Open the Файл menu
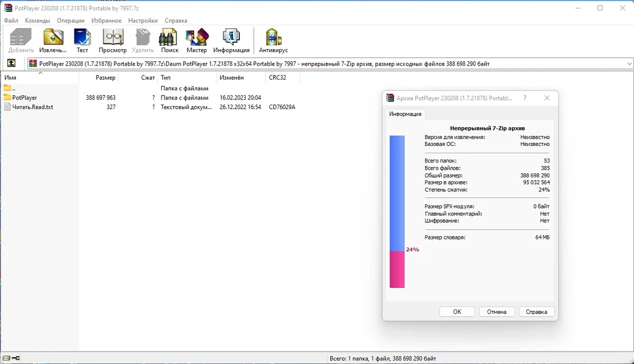 (x=11, y=21)
